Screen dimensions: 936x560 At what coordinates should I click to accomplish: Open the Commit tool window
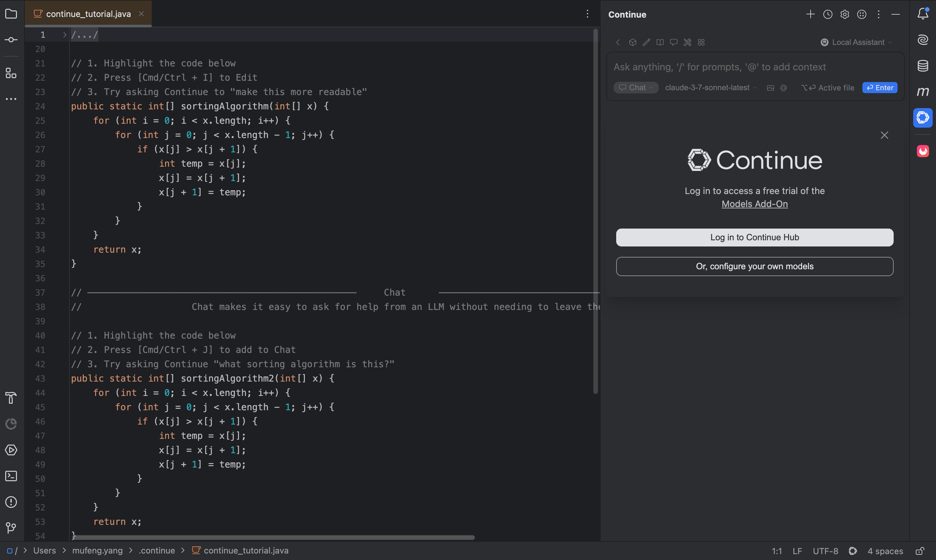[x=11, y=39]
